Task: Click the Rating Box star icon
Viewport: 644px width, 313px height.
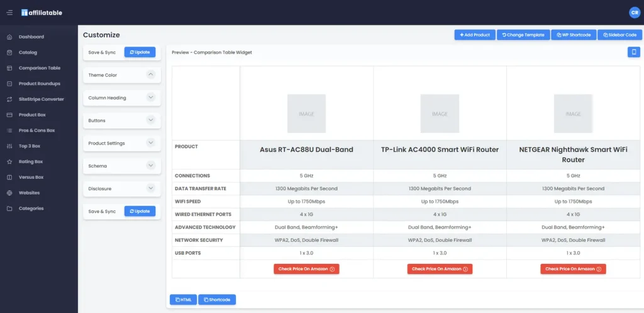Action: click(9, 162)
